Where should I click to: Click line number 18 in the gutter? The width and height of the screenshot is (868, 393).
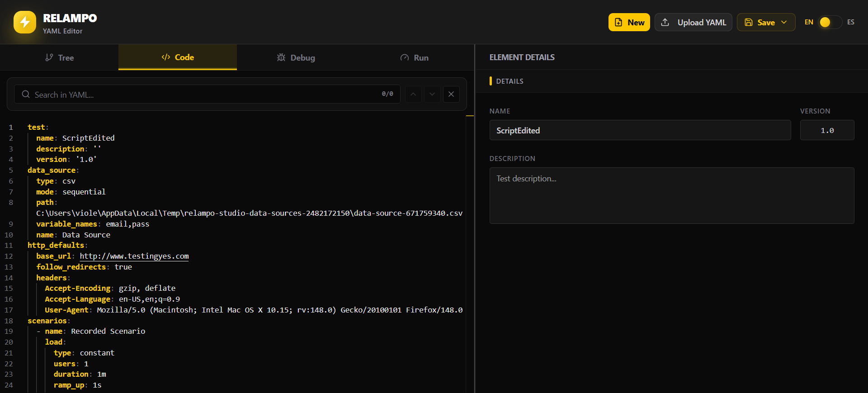(9, 321)
